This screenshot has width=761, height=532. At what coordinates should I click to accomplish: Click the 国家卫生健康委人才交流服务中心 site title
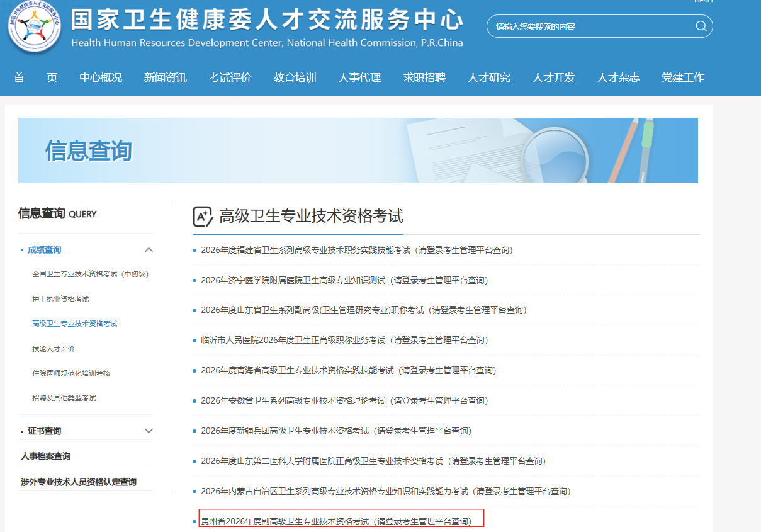coord(267,21)
